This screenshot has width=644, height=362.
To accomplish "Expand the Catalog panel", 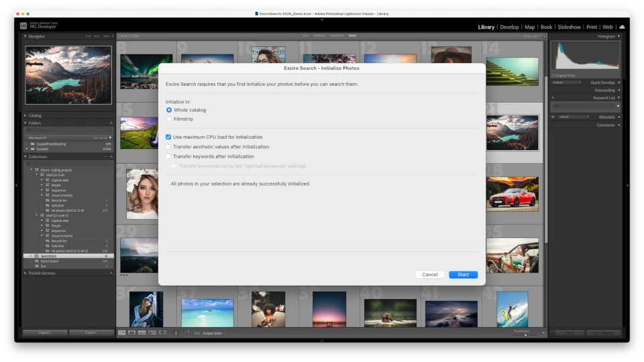I will (35, 115).
